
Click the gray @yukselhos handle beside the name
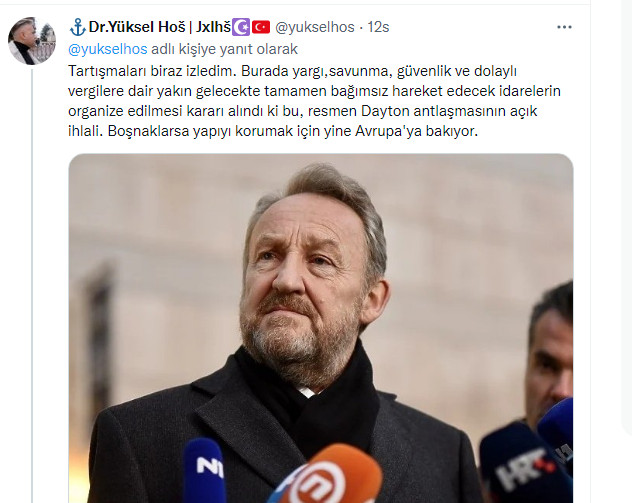click(x=314, y=27)
